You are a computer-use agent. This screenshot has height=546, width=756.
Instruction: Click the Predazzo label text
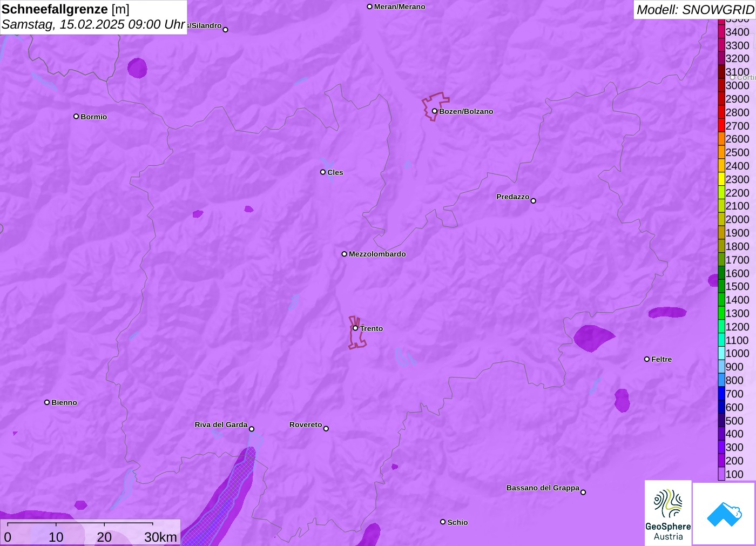tap(513, 197)
